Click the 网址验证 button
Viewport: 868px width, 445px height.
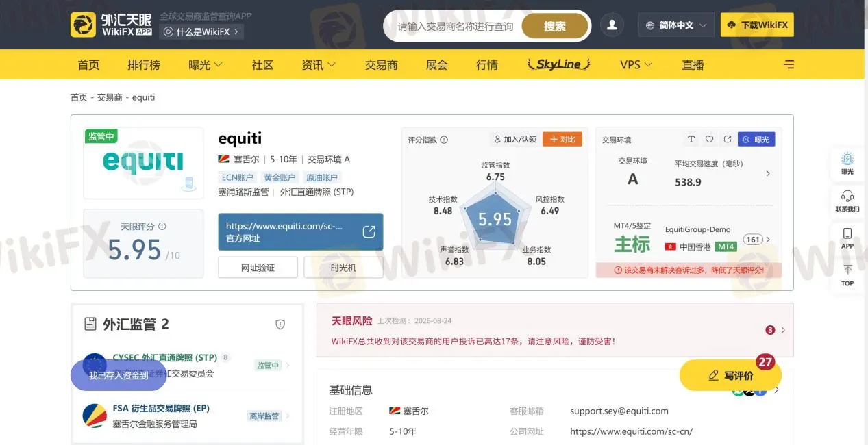(258, 268)
